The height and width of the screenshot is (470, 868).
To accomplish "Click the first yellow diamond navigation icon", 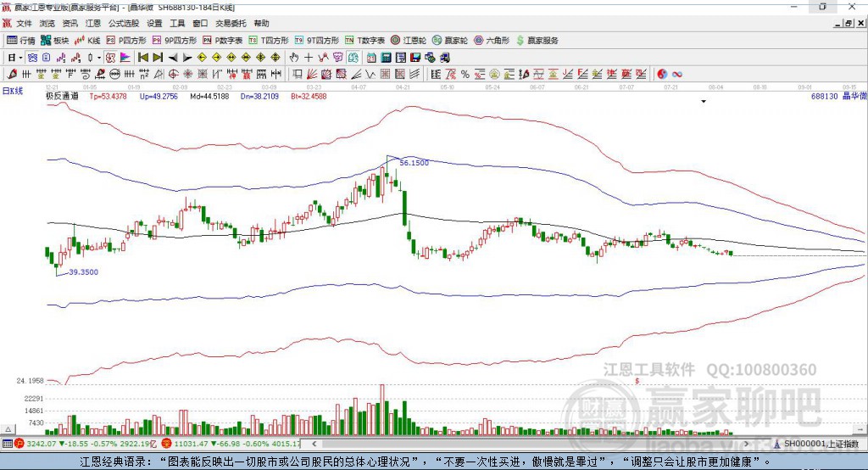I will [x=202, y=58].
